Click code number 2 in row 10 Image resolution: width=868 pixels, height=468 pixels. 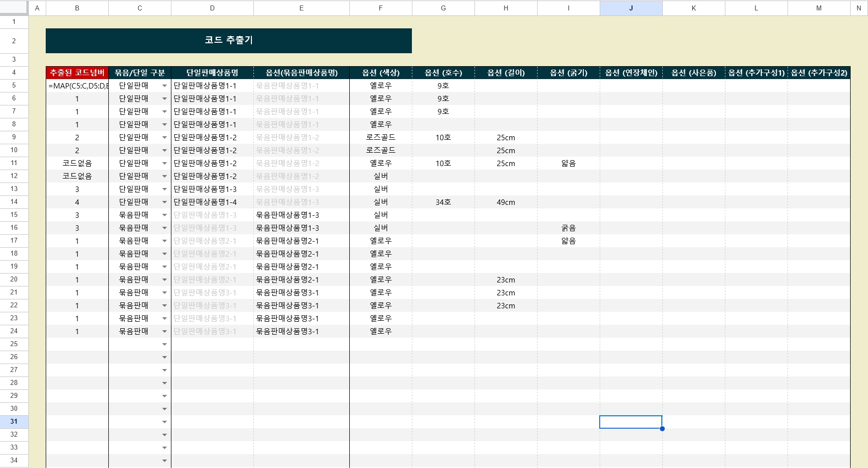click(x=77, y=150)
